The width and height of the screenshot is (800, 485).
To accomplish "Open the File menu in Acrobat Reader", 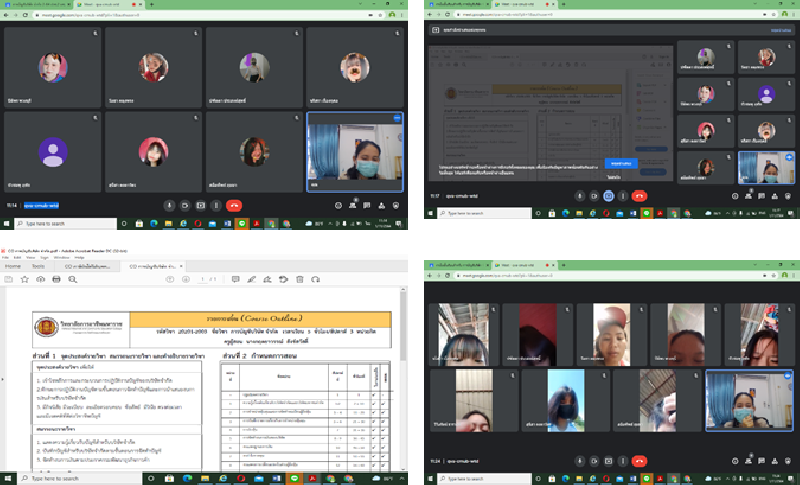I will click(7, 257).
